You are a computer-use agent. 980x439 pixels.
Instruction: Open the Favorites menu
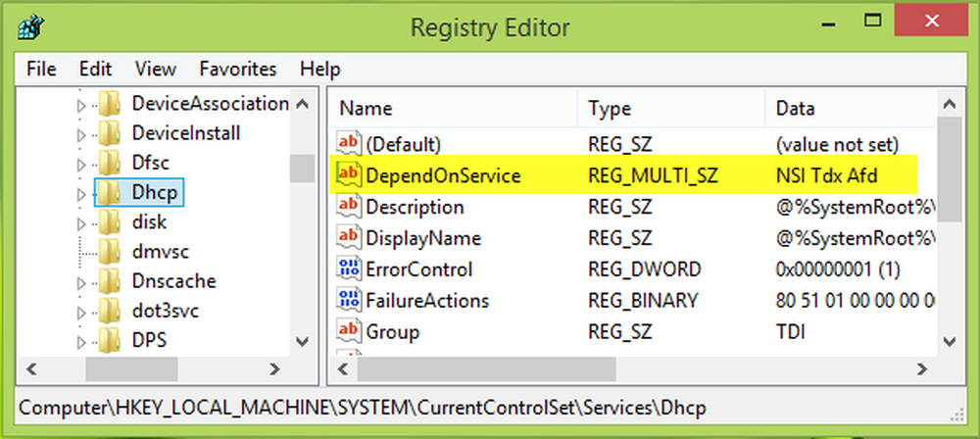(x=237, y=69)
